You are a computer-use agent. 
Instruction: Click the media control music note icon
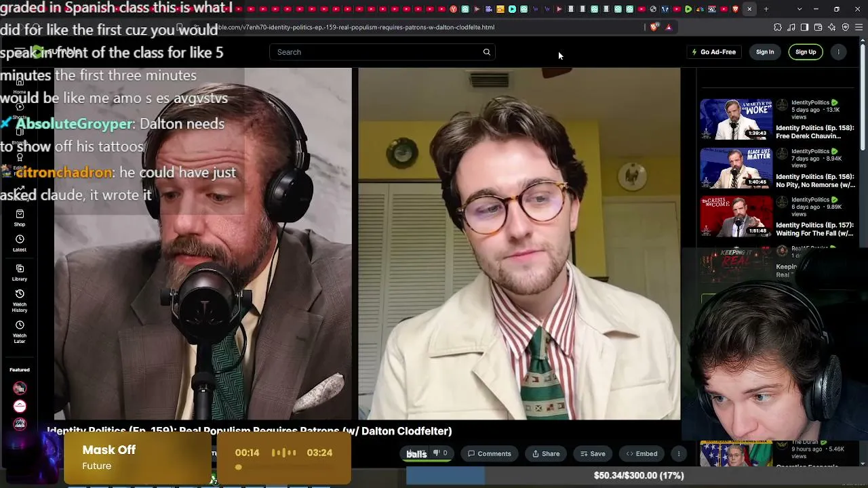[791, 27]
